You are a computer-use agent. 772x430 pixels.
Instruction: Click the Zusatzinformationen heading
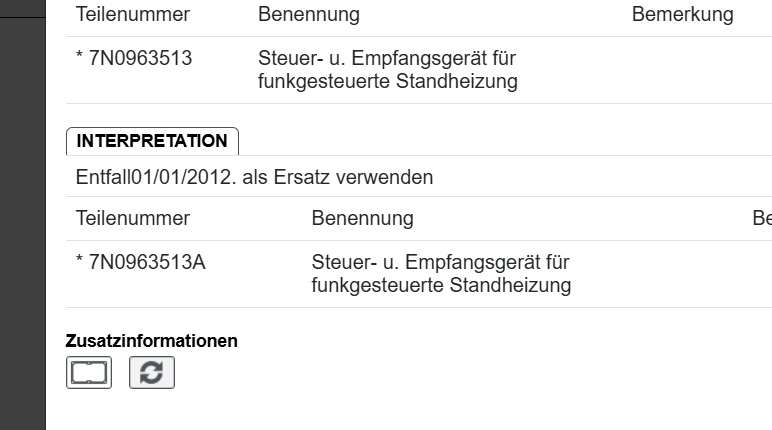(x=152, y=341)
